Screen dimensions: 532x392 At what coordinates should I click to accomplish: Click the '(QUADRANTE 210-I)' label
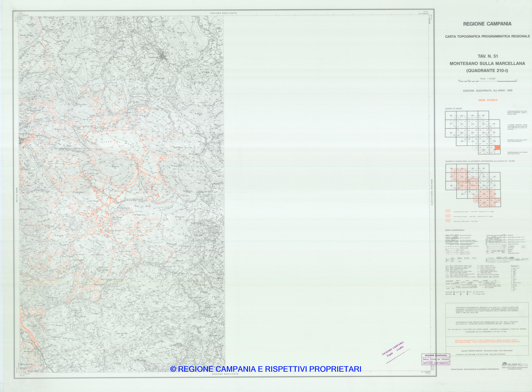pyautogui.click(x=487, y=70)
